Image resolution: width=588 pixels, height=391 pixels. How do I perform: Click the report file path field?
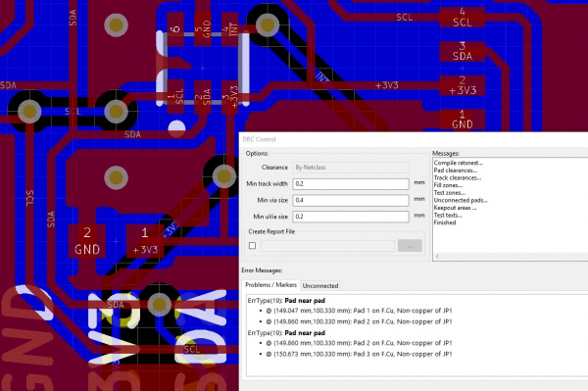[x=327, y=246]
